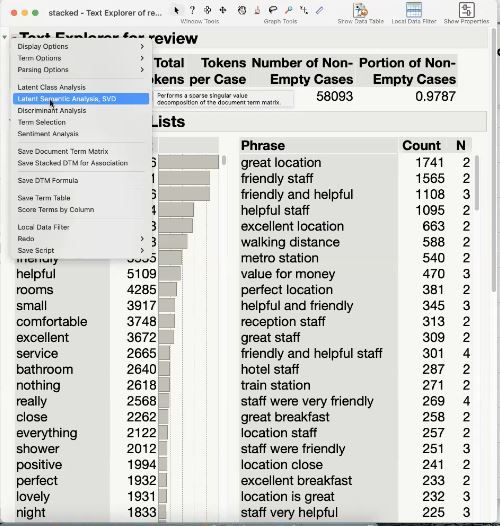Select term 'shower'
This screenshot has width=500, height=526.
(x=38, y=449)
